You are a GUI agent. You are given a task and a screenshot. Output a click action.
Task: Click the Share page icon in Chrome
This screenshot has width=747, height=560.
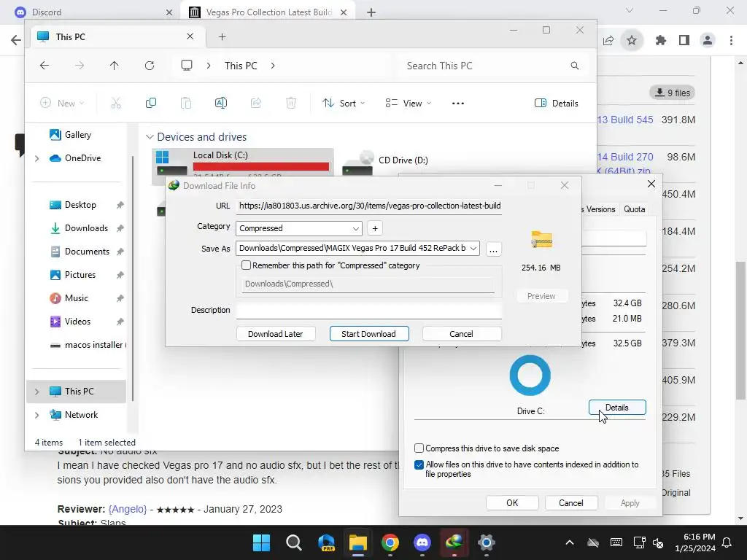(608, 41)
